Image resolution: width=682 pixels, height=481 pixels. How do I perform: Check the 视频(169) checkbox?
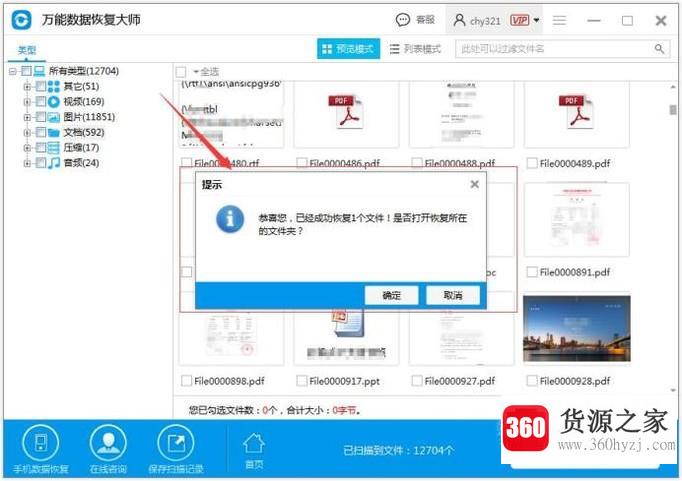[40, 101]
